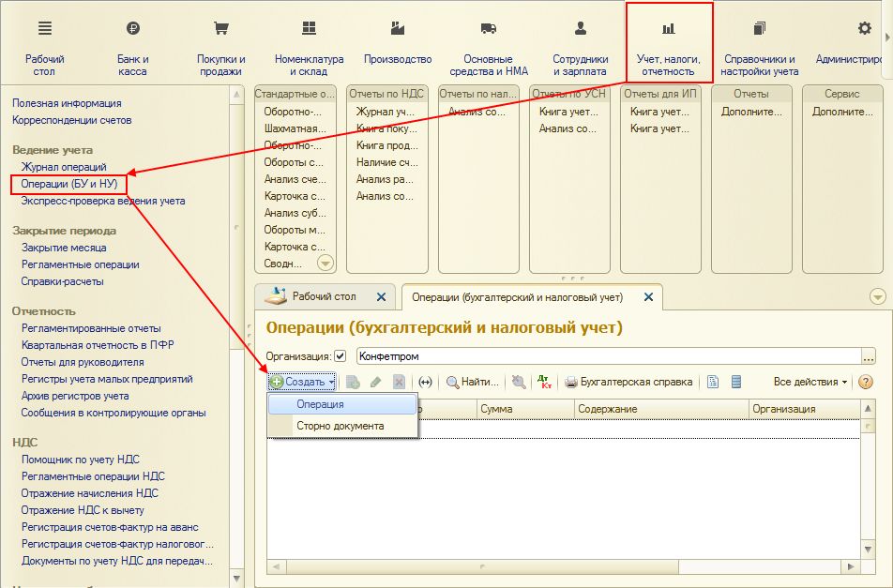Open the tabs list round arrow button
This screenshot has width=893, height=588.
pyautogui.click(x=878, y=296)
